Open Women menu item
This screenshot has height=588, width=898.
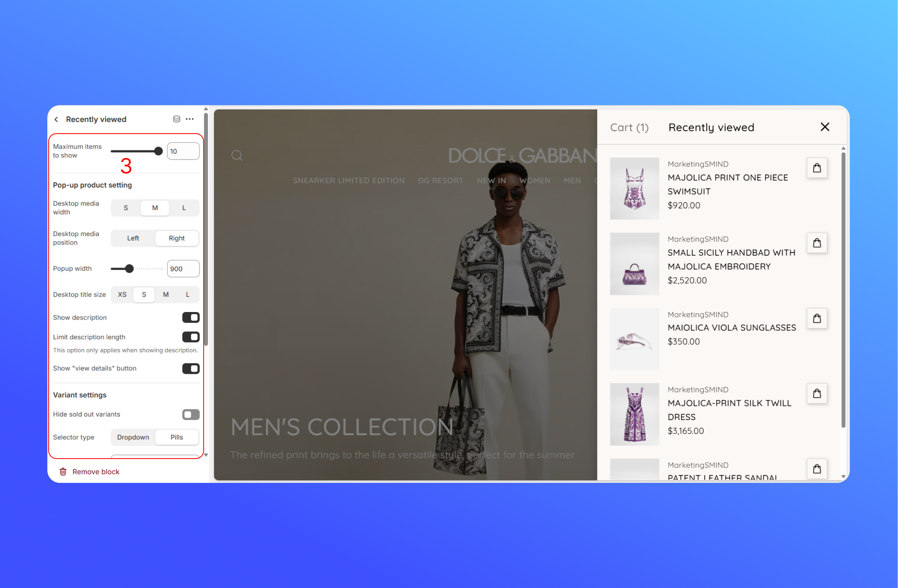click(535, 181)
